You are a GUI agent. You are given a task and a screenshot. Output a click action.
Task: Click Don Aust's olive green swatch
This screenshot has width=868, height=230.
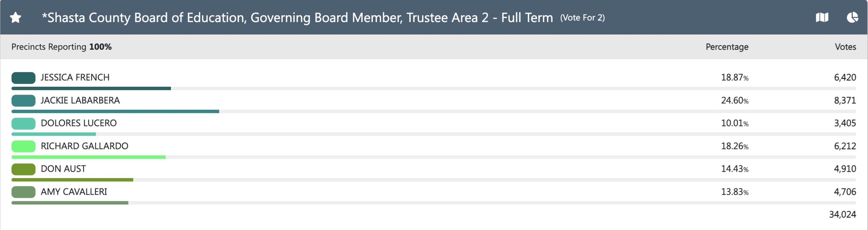point(23,169)
